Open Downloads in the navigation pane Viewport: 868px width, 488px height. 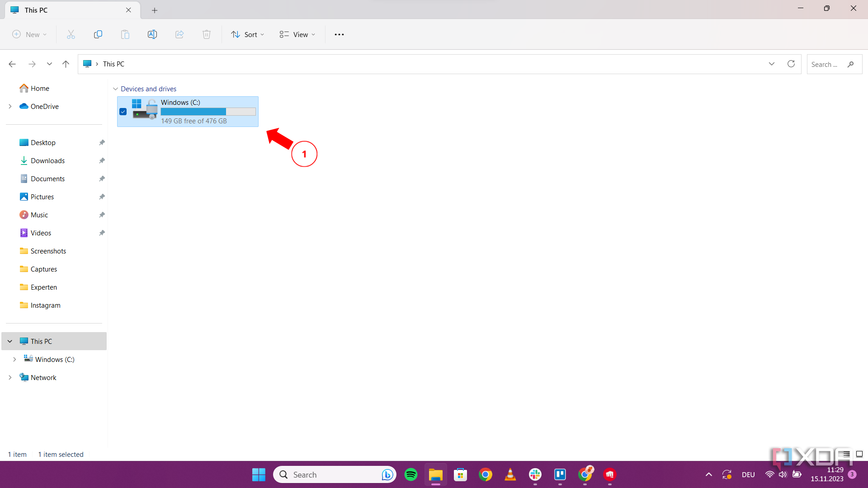click(47, 160)
